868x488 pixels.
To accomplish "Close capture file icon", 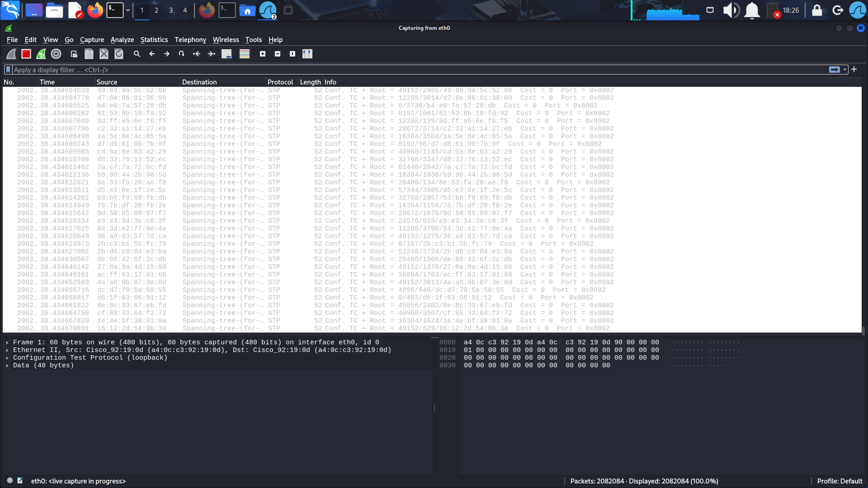I will [104, 54].
